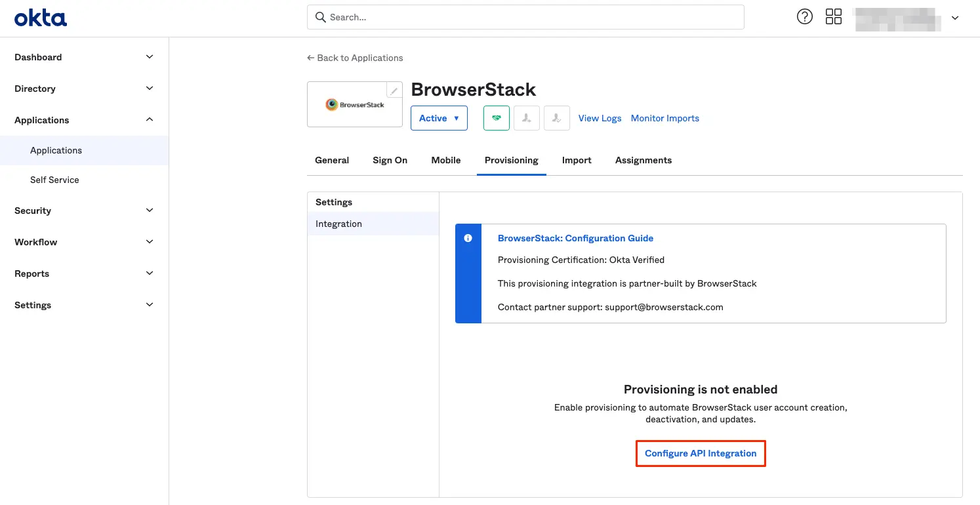Click the grayed user-with-checkmark import icon
This screenshot has width=980, height=505.
coord(556,118)
